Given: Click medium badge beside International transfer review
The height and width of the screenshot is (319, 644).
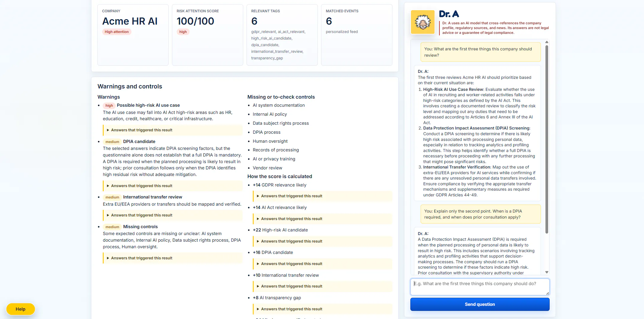Looking at the screenshot, I should pyautogui.click(x=112, y=197).
